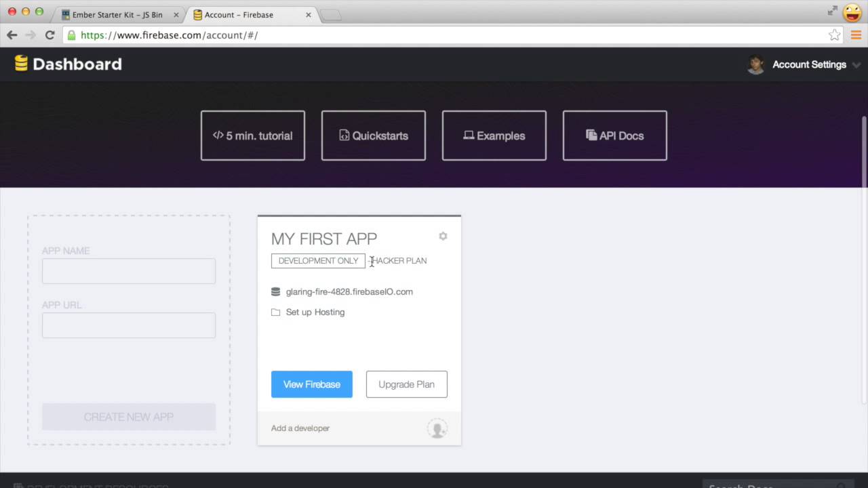The image size is (868, 488).
Task: Open the app settings gear on My First App
Action: (x=443, y=236)
